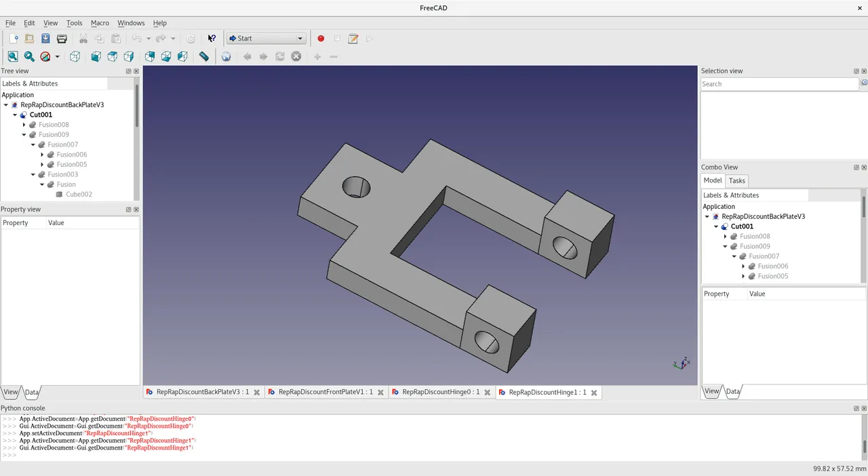This screenshot has height=476, width=868.
Task: Open the Macro menu
Action: (x=100, y=23)
